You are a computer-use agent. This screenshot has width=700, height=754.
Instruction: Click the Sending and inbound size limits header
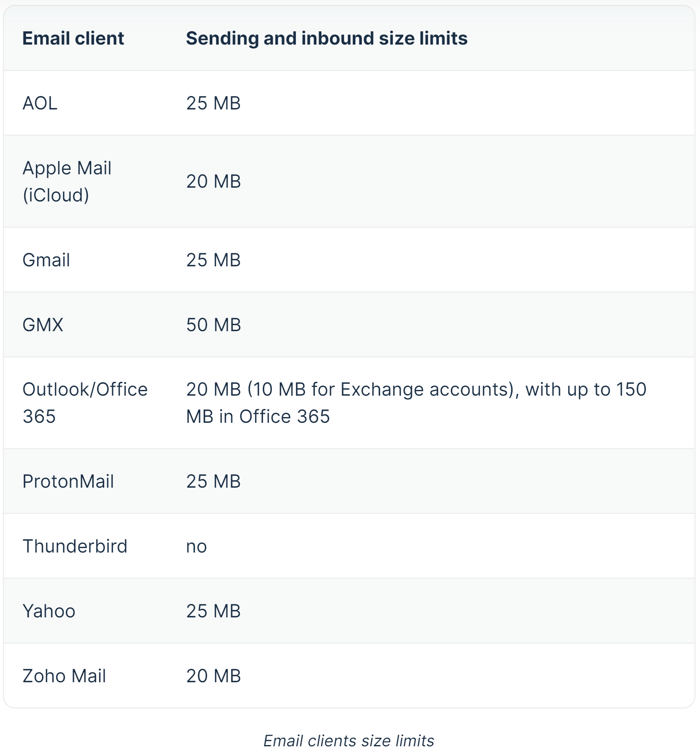pyautogui.click(x=327, y=39)
